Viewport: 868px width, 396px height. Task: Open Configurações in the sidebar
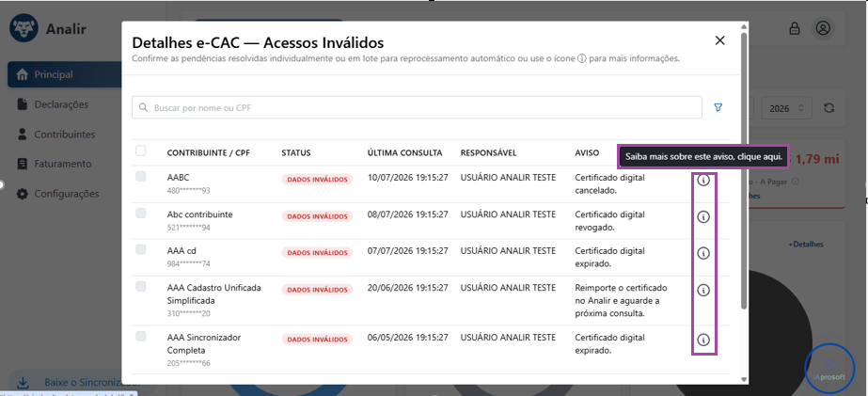click(65, 194)
